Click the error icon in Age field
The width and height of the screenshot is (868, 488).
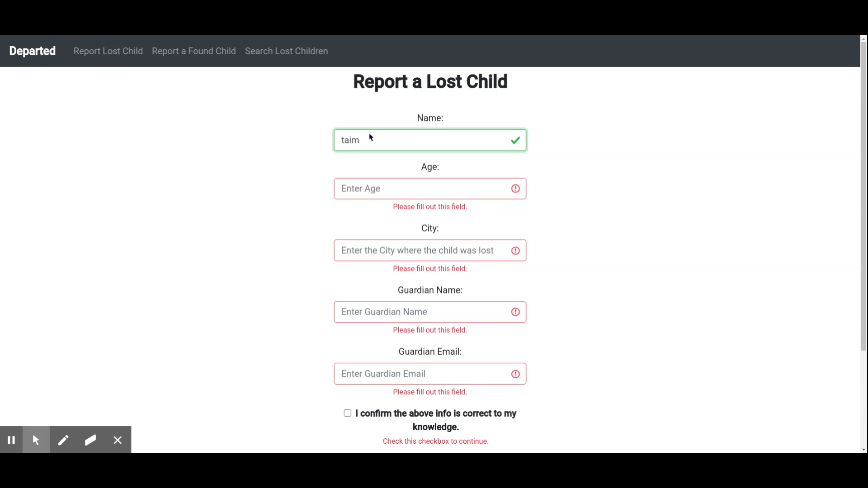tap(515, 189)
